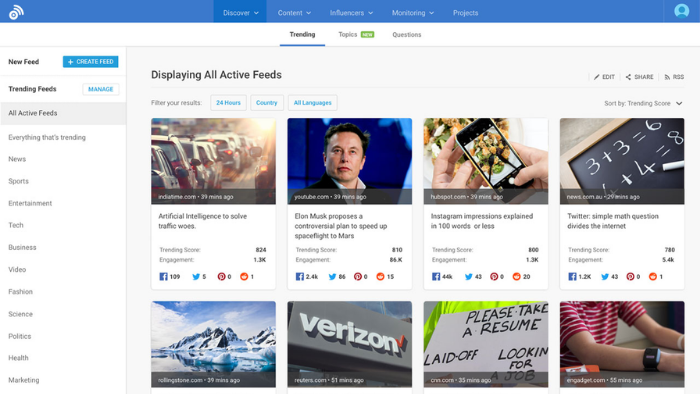Select the 24 Hours filter
The width and height of the screenshot is (700, 394).
[228, 103]
